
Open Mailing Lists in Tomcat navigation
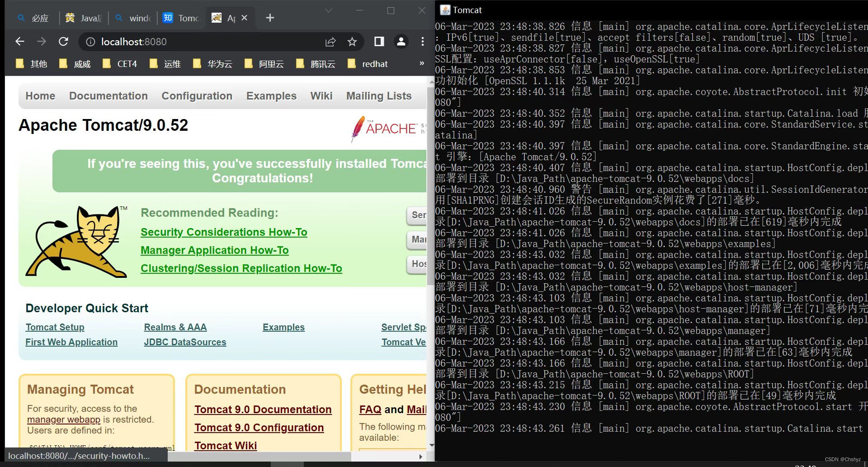coord(379,96)
